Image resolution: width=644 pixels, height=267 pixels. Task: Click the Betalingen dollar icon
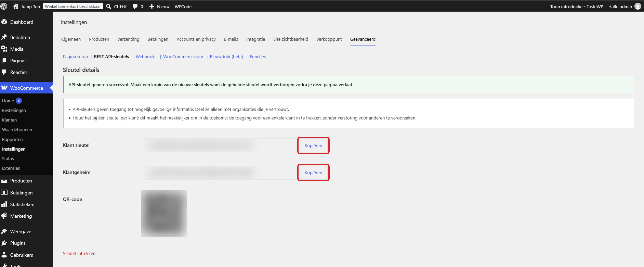click(4, 192)
